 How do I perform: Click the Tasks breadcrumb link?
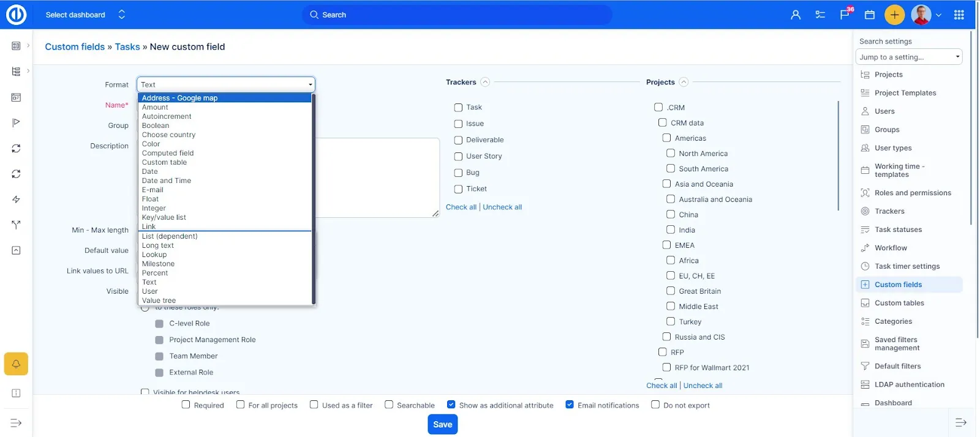127,47
